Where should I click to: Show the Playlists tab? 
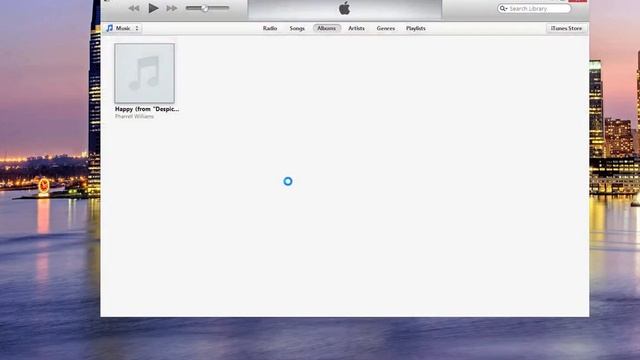click(x=416, y=28)
